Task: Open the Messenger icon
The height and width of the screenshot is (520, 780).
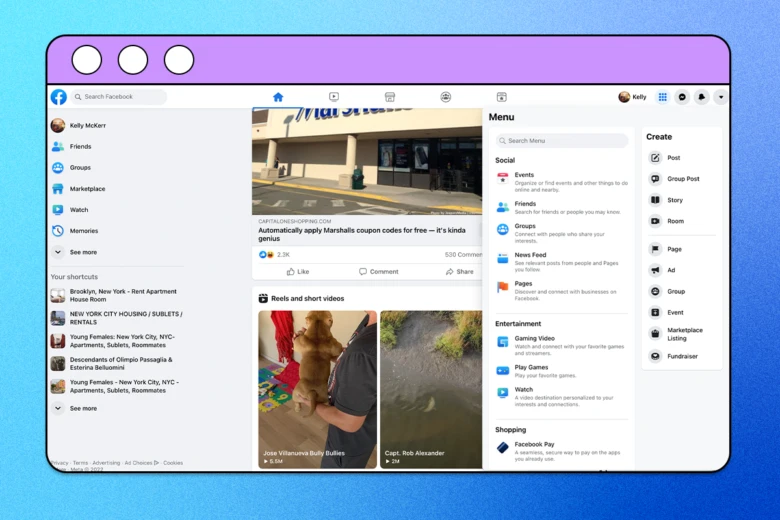Action: [x=682, y=97]
